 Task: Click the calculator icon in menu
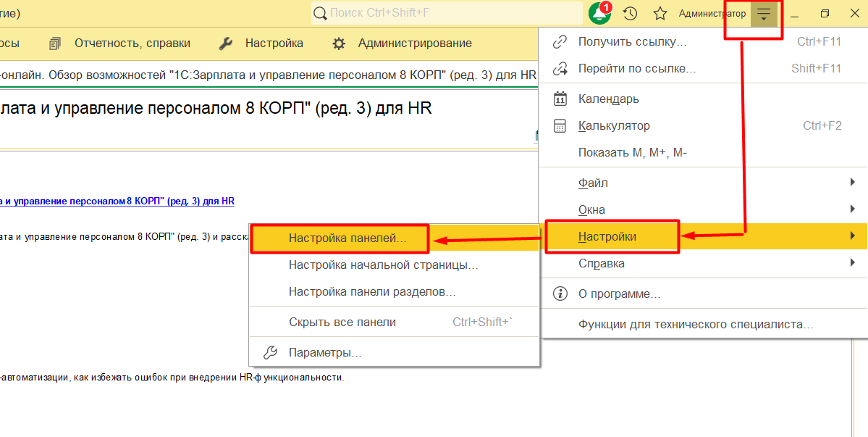coord(560,125)
